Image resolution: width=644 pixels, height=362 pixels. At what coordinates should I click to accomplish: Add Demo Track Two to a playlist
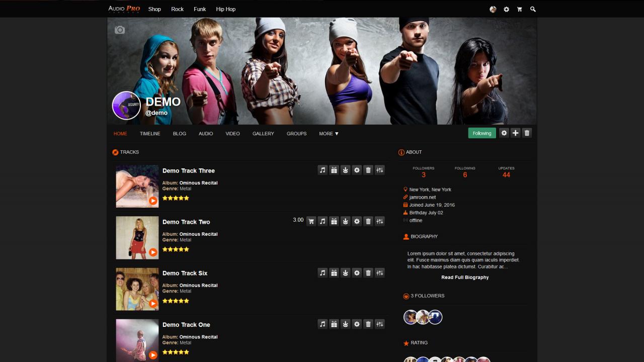pyautogui.click(x=323, y=221)
